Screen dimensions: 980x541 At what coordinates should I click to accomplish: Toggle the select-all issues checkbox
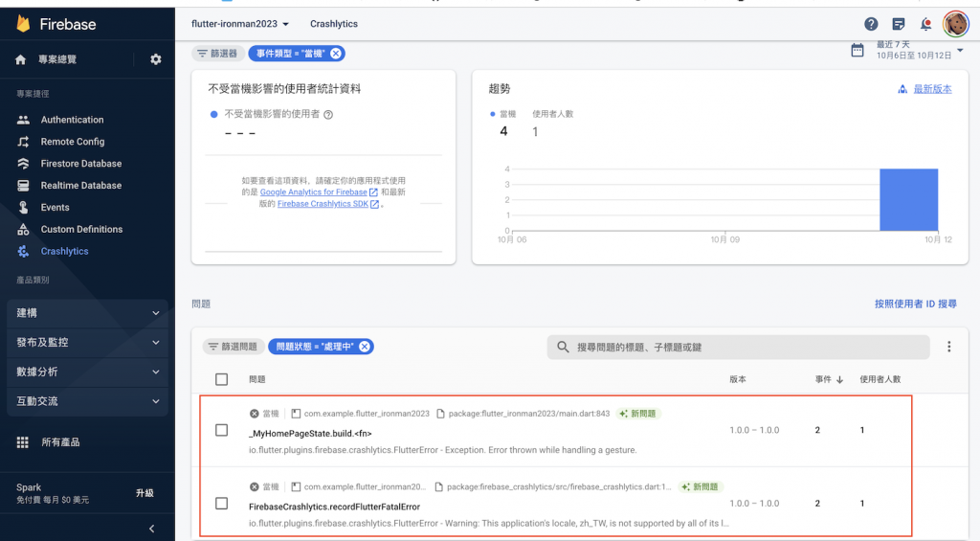(x=221, y=379)
